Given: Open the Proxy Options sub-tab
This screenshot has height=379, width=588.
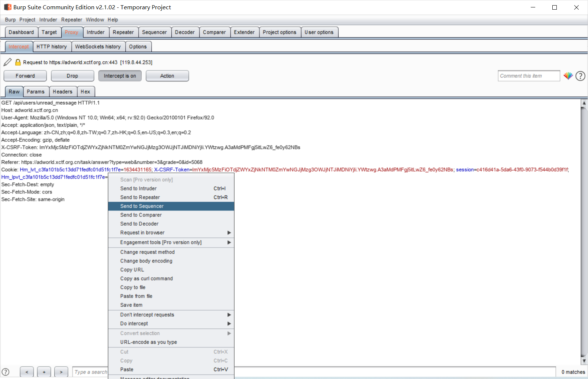Looking at the screenshot, I should click(x=138, y=47).
